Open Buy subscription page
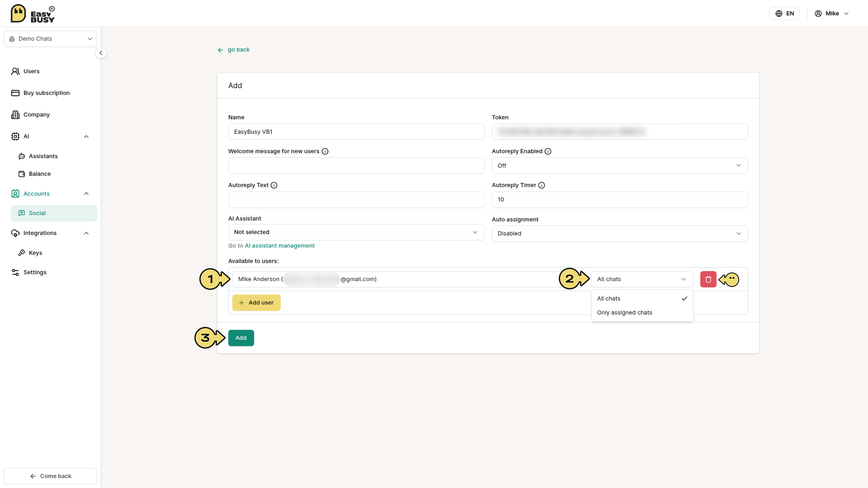The height and width of the screenshot is (488, 868). pyautogui.click(x=46, y=93)
